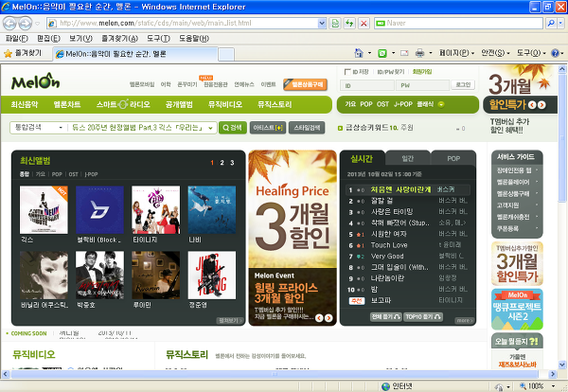Click the green plus icon after 클래식 genre
Image resolution: width=568 pixels, height=392 pixels.
point(441,104)
